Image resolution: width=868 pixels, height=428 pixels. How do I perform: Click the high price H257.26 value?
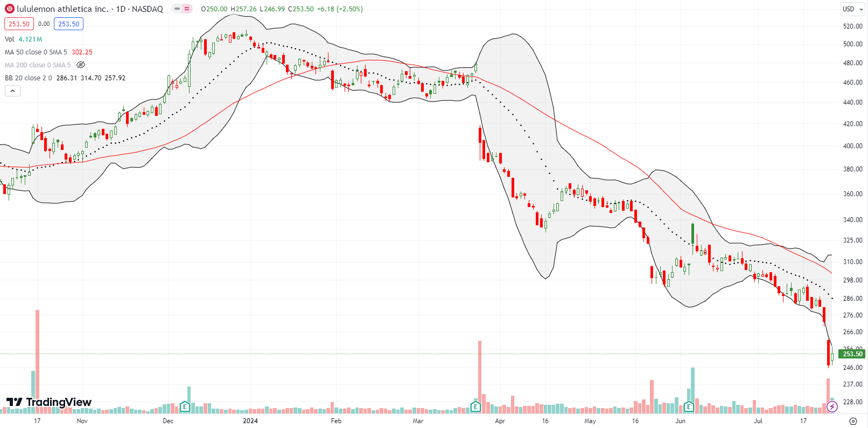(244, 9)
